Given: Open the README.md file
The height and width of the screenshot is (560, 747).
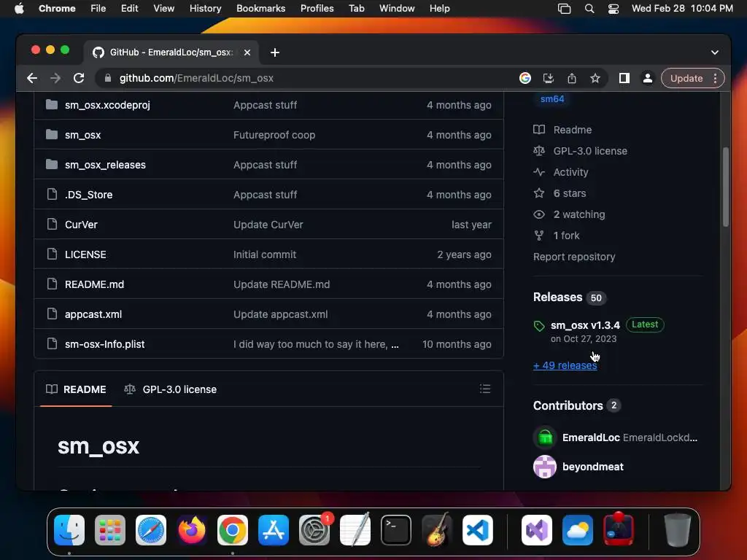Looking at the screenshot, I should 94,284.
